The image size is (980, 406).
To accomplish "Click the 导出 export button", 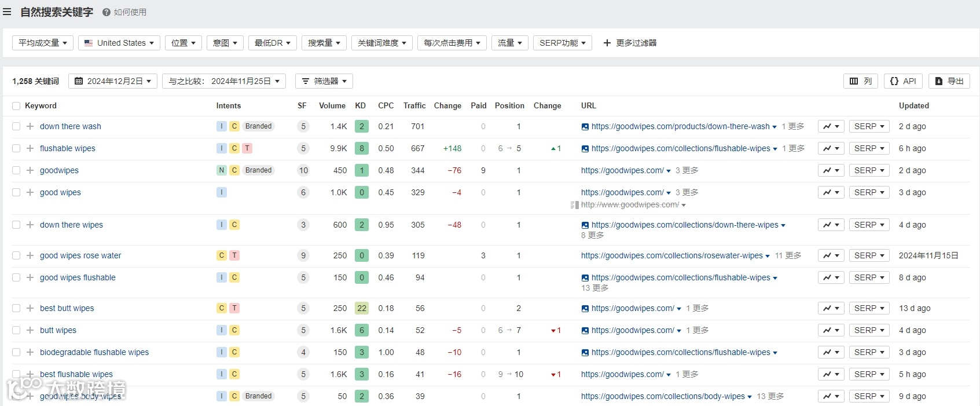I will click(x=949, y=81).
